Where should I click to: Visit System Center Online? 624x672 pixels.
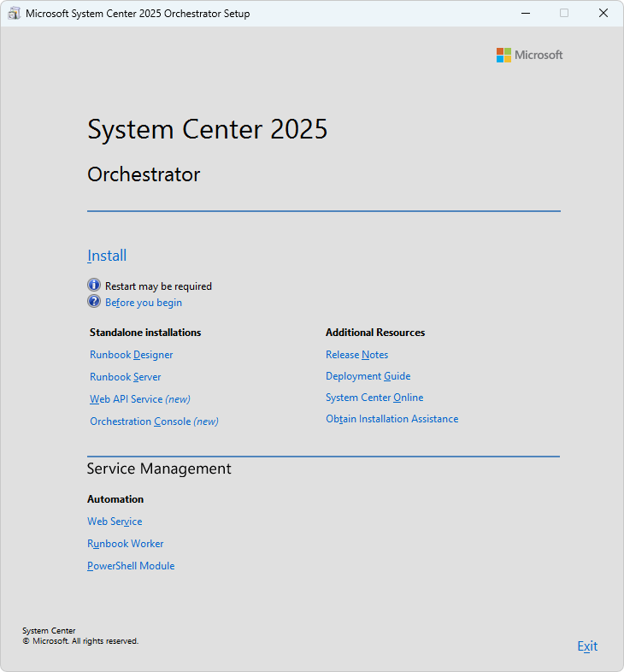374,398
